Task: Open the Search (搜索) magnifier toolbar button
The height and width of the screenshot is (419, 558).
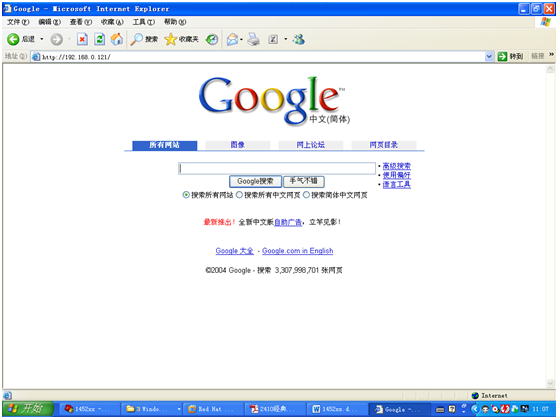Action: pos(144,39)
